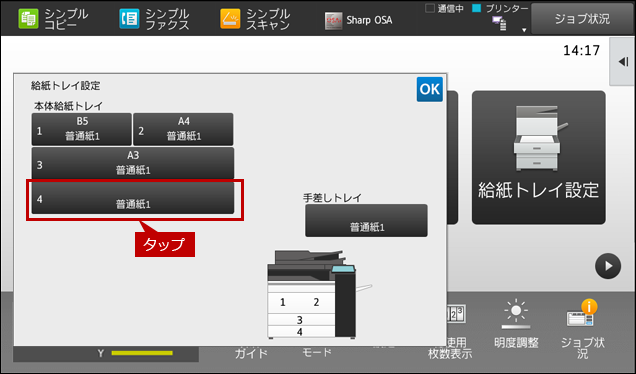Go to next home page arrow
Screen dimensions: 636x374
point(608,266)
